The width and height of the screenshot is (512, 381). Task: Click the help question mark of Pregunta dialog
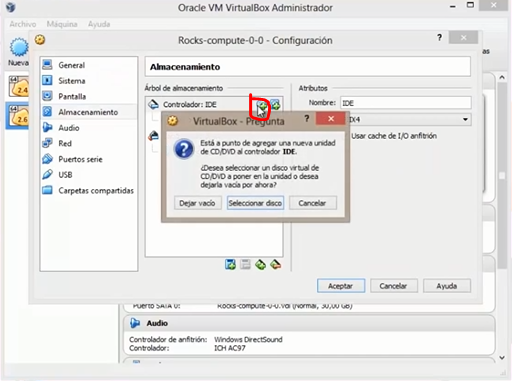coord(307,118)
